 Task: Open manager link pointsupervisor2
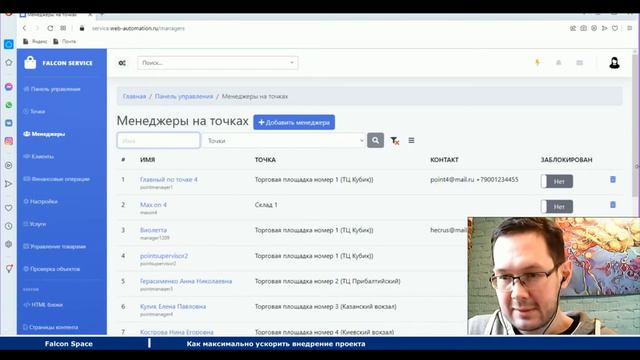click(164, 256)
